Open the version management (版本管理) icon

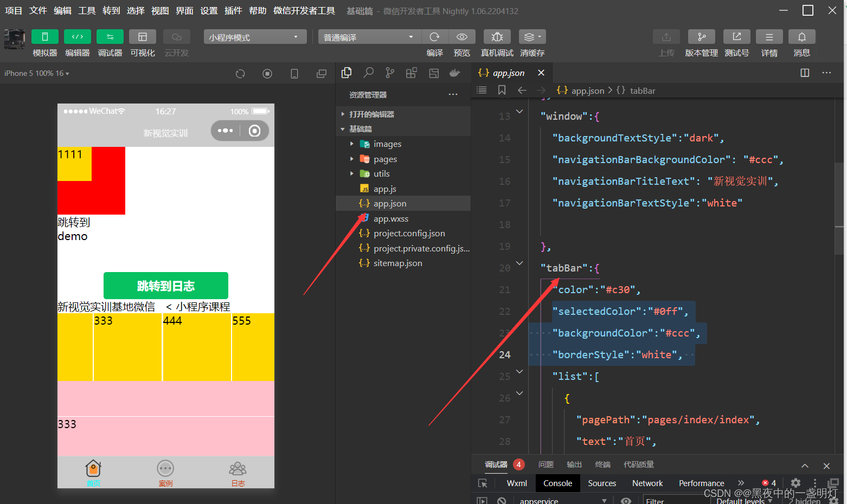[x=701, y=37]
